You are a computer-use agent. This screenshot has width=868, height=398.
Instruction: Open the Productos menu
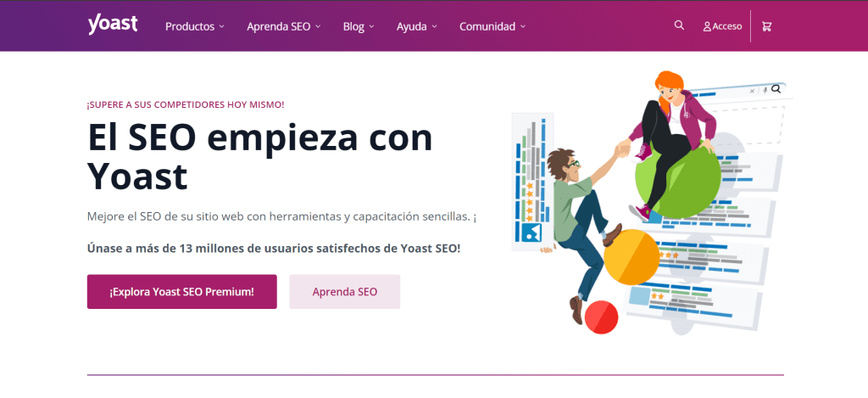pyautogui.click(x=195, y=26)
